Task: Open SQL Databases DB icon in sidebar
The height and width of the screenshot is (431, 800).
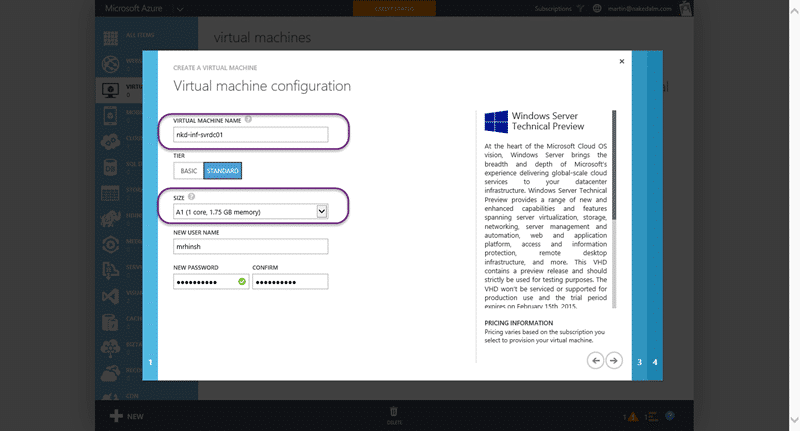Action: click(111, 167)
